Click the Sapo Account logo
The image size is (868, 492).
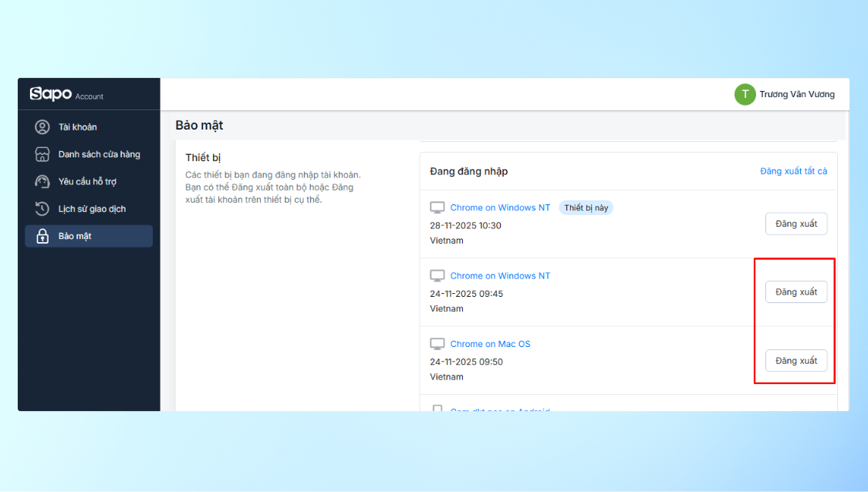66,94
